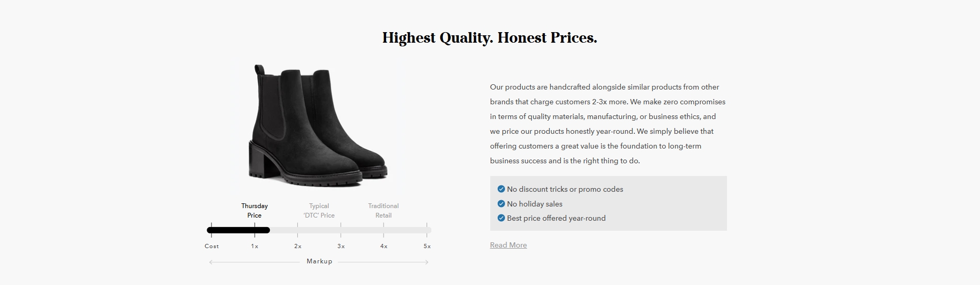
Task: Click the Highest Quality. Honest Prices. heading
Action: point(490,38)
